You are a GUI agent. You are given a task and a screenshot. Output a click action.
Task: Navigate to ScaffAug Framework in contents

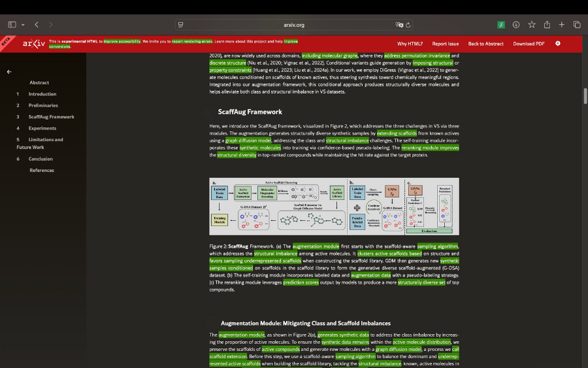pos(51,117)
